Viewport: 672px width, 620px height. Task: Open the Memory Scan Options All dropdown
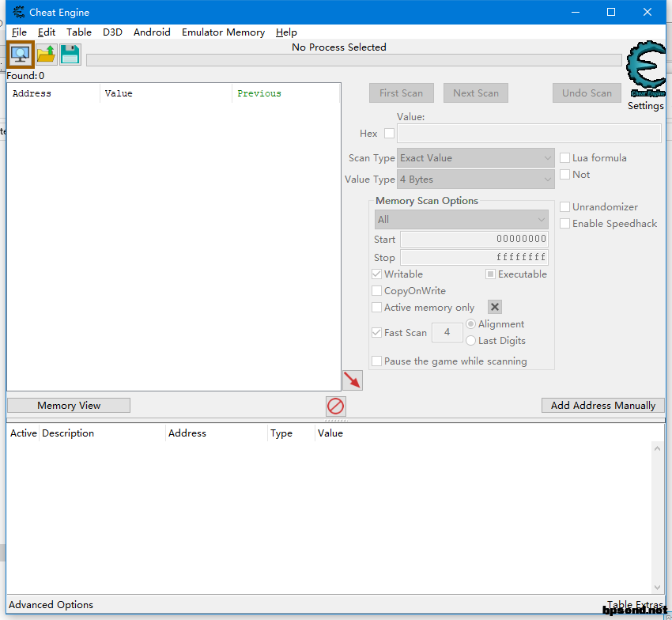tap(461, 220)
